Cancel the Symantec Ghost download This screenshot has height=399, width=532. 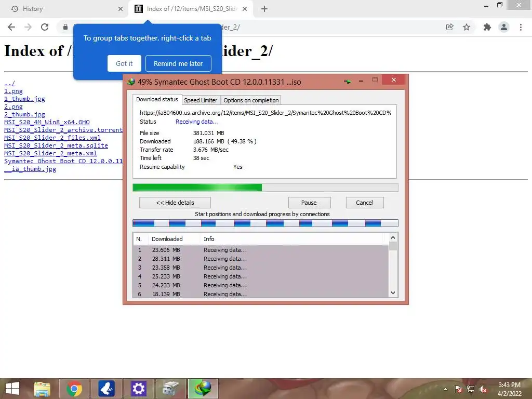pyautogui.click(x=364, y=203)
